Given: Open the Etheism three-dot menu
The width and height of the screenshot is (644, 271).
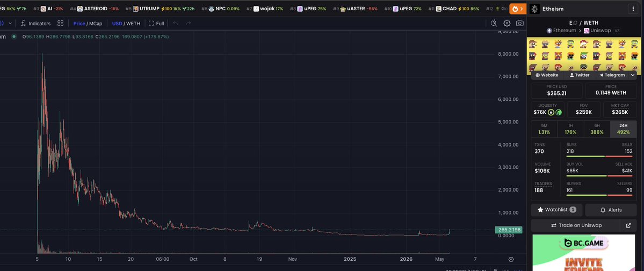Looking at the screenshot, I should point(632,9).
